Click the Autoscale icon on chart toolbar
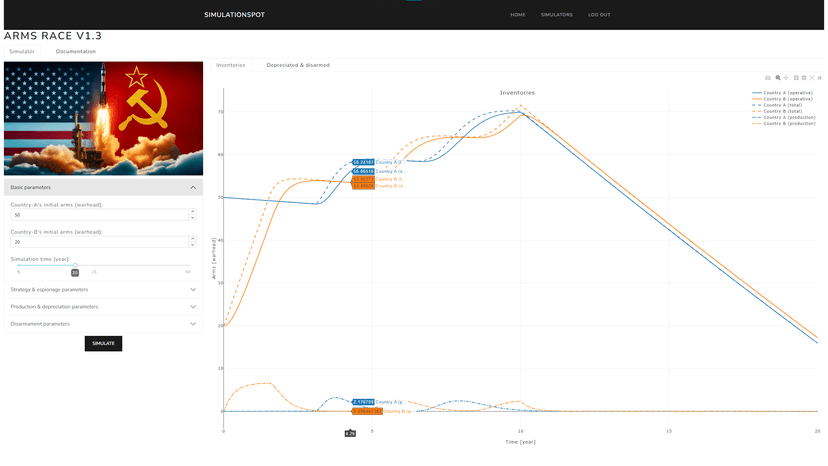This screenshot has height=466, width=828. (x=813, y=77)
